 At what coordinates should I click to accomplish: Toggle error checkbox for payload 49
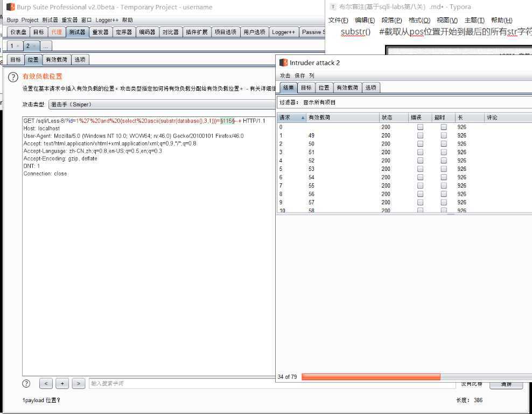pos(420,135)
